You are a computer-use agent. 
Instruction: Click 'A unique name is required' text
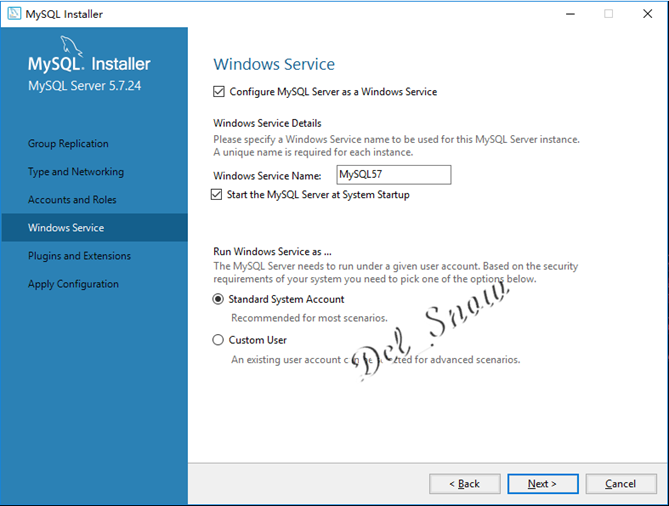313,152
